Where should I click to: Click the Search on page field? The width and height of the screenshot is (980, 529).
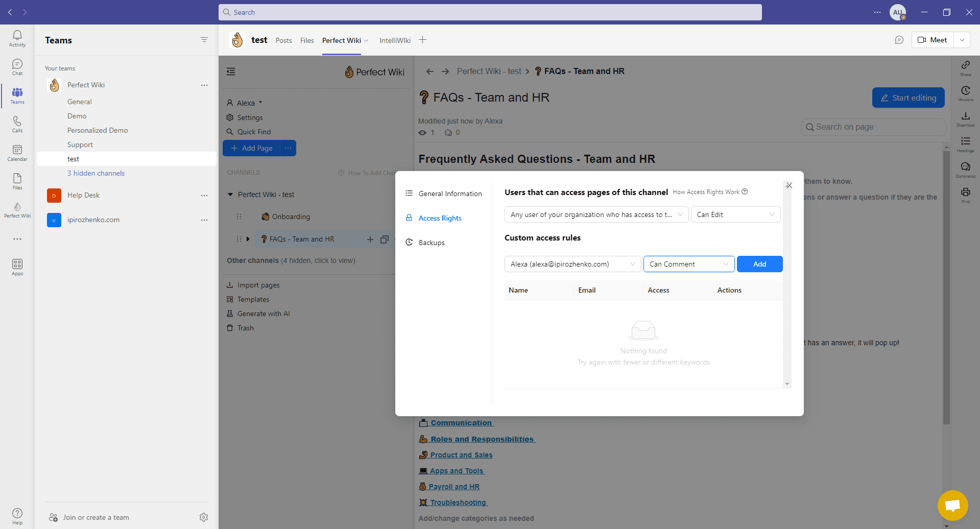(x=874, y=127)
